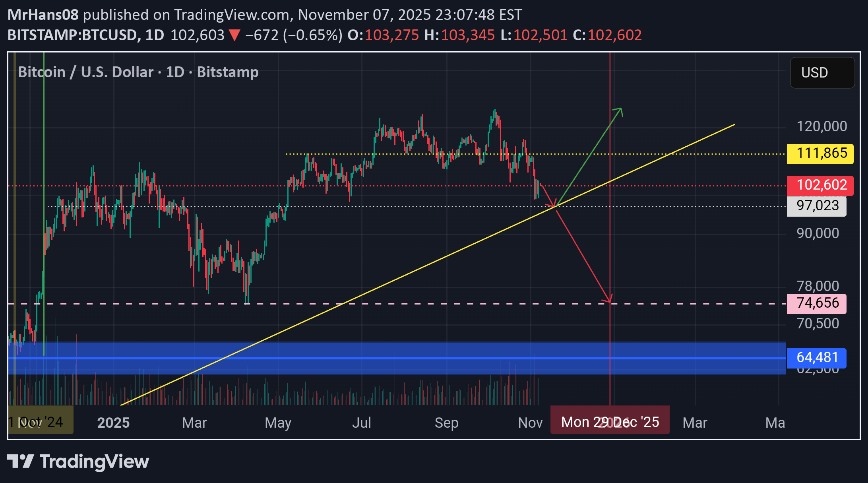This screenshot has width=868, height=483.
Task: Click the red 102,602 current price label
Action: [x=820, y=185]
